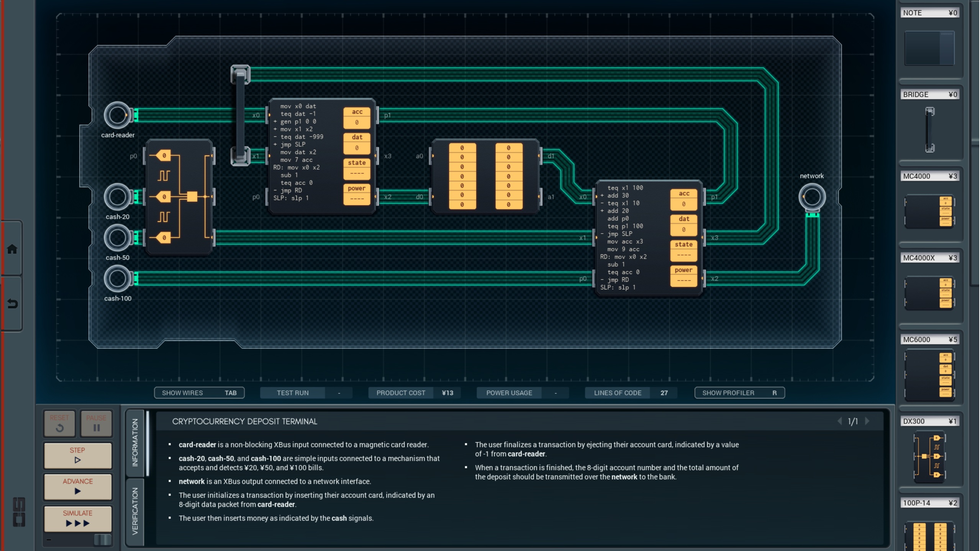The height and width of the screenshot is (551, 980).
Task: Pick the DX300 expander part
Action: [929, 456]
